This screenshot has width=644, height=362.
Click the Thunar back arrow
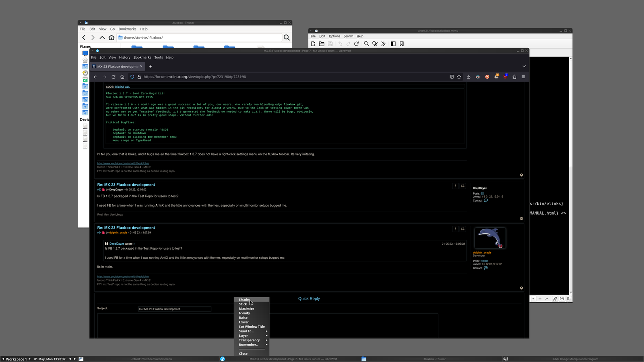(x=84, y=38)
